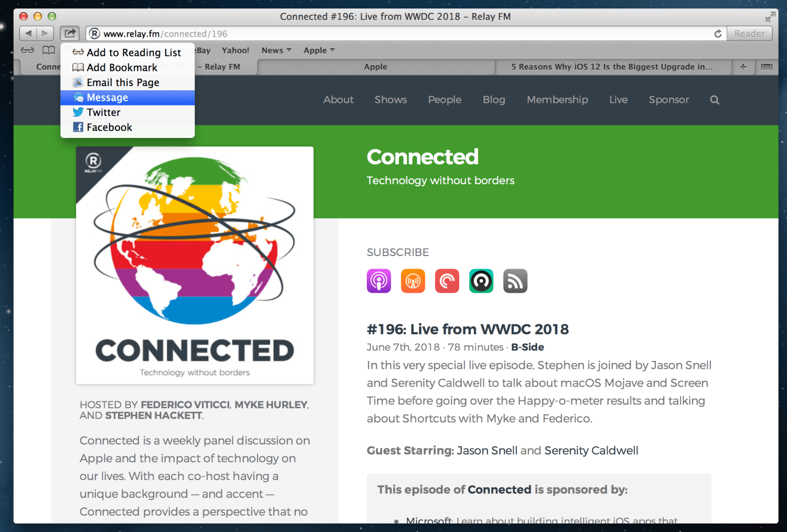Viewport: 787px width, 532px height.
Task: Choose Add Bookmark from share menu
Action: [x=127, y=68]
